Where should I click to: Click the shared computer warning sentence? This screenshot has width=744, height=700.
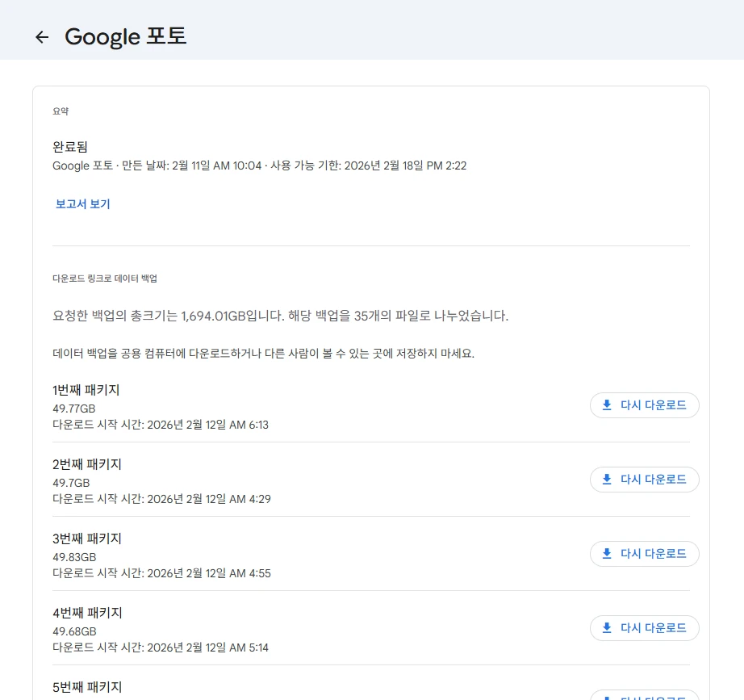pyautogui.click(x=263, y=354)
